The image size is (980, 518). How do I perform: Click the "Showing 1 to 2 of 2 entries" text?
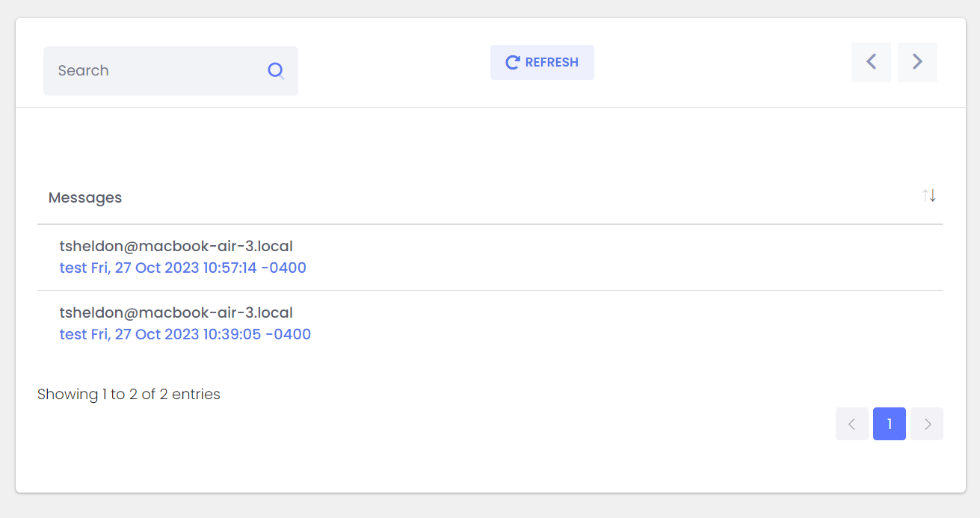click(x=129, y=394)
